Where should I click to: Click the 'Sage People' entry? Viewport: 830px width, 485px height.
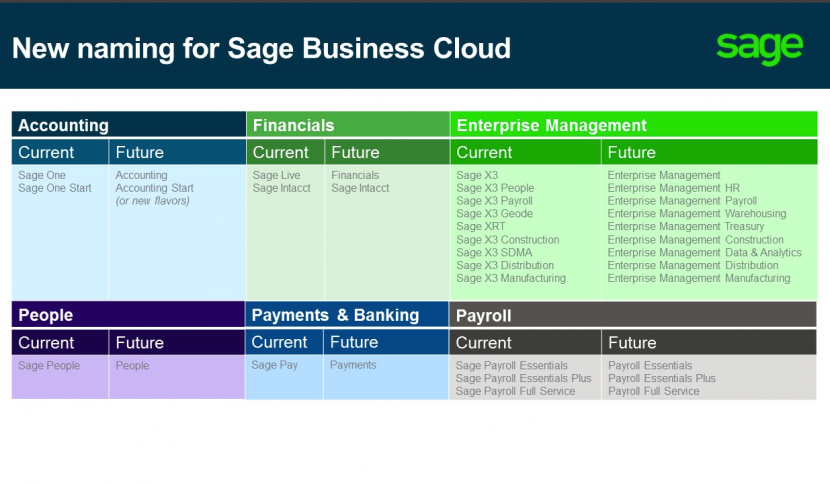(49, 365)
